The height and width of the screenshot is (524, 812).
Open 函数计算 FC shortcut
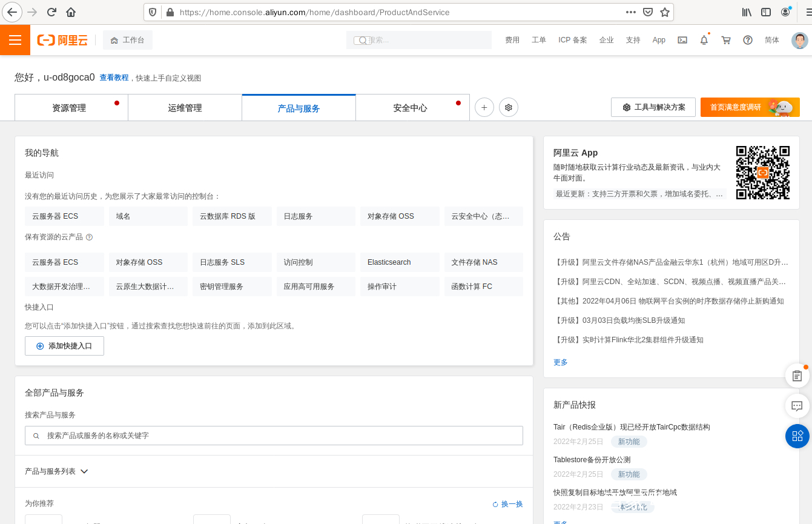(x=484, y=287)
